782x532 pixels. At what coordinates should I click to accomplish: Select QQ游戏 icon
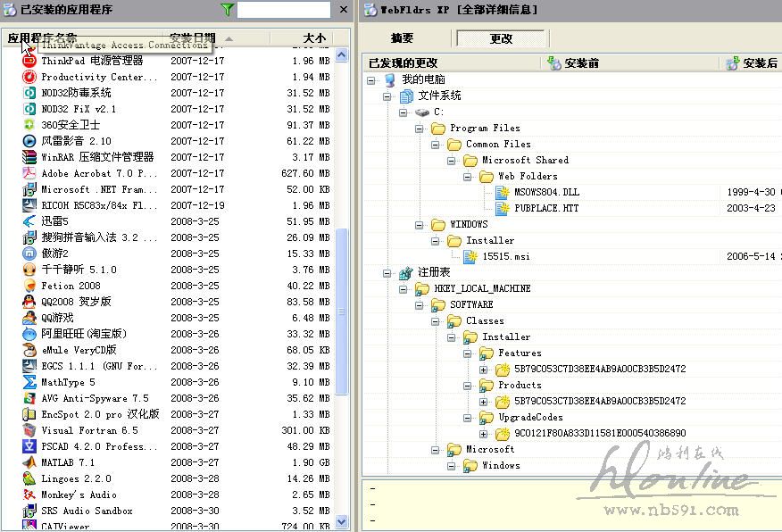point(29,318)
